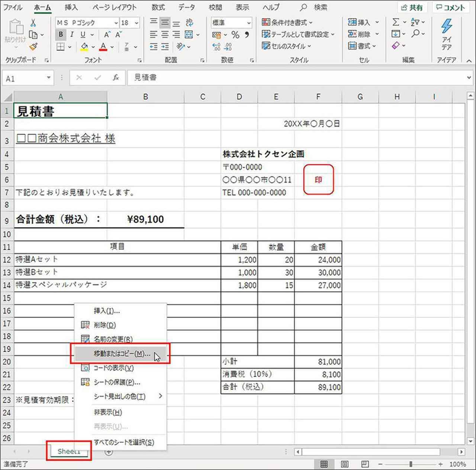The image size is (476, 470).
Task: Click Merge and Center icon
Action: pyautogui.click(x=189, y=35)
